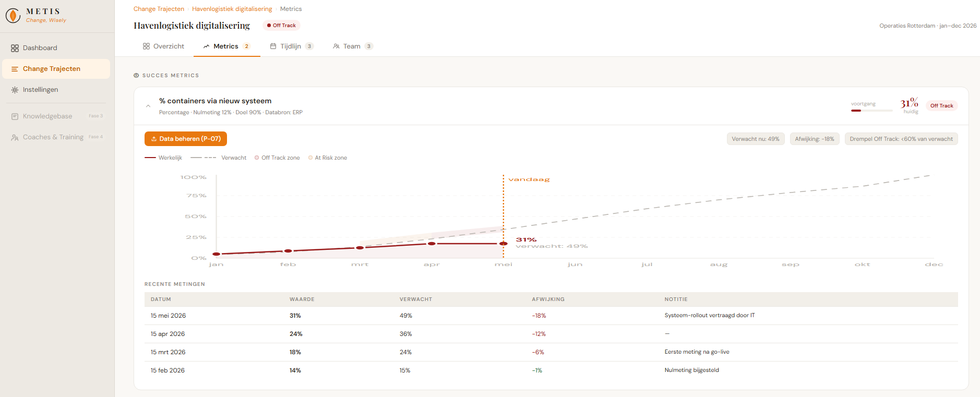Click the Tijdlijn calendar icon

pos(273,46)
